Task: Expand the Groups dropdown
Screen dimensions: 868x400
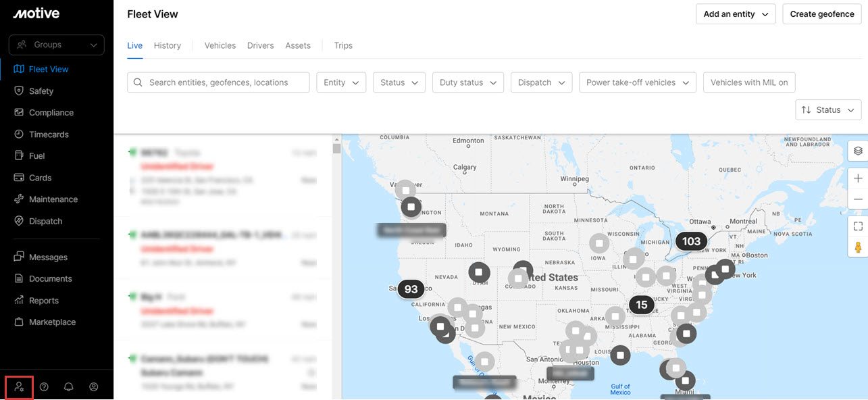Action: [57, 45]
